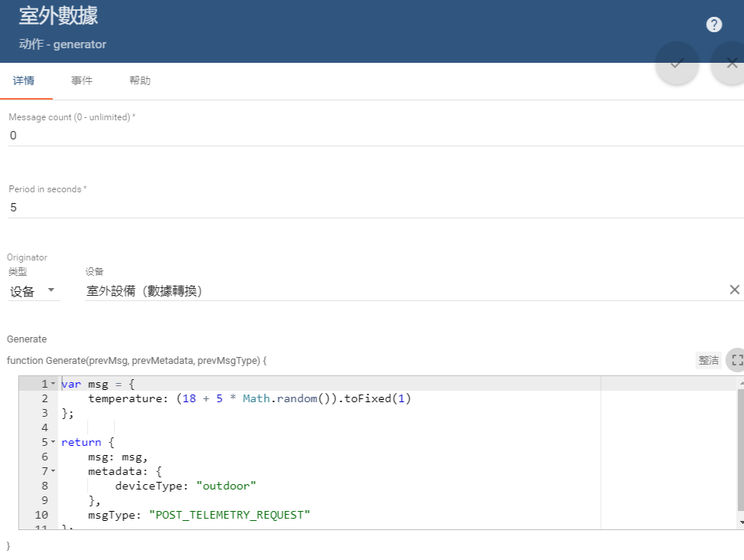Image resolution: width=744 pixels, height=560 pixels.
Task: Apply changes with the checkmark button
Action: (677, 63)
